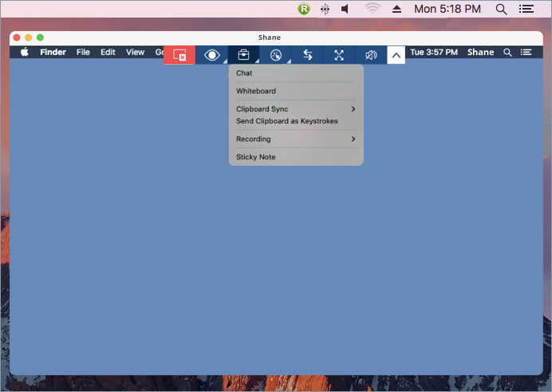Click the local Mon 5:18 PM clock

coord(448,9)
